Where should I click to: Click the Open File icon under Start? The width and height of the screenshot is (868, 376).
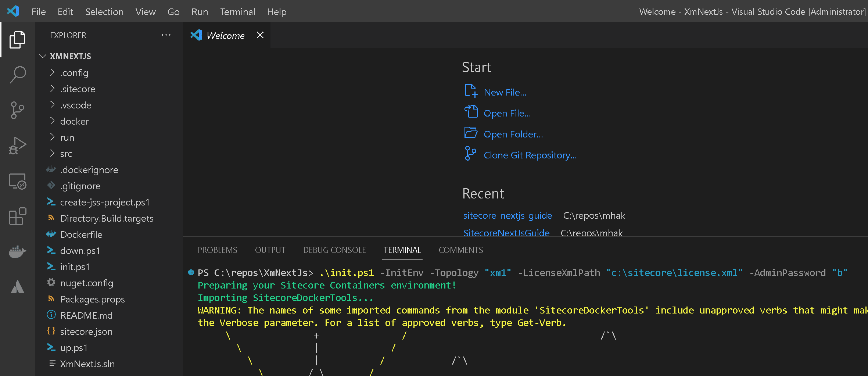(x=471, y=112)
